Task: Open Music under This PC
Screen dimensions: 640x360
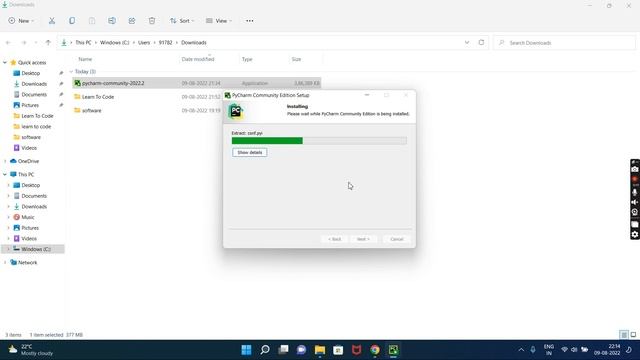Action: [x=28, y=217]
